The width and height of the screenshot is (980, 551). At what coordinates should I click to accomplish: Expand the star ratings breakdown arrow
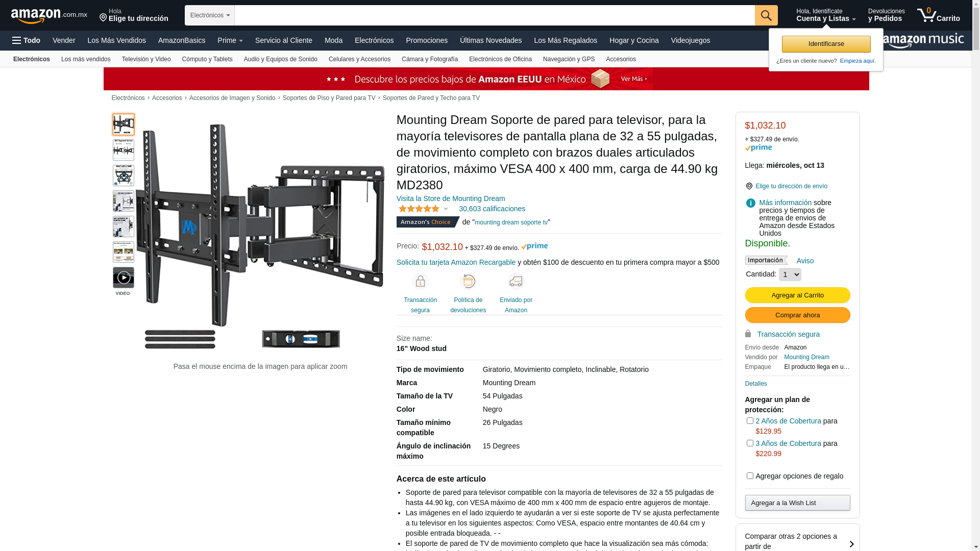pyautogui.click(x=446, y=209)
